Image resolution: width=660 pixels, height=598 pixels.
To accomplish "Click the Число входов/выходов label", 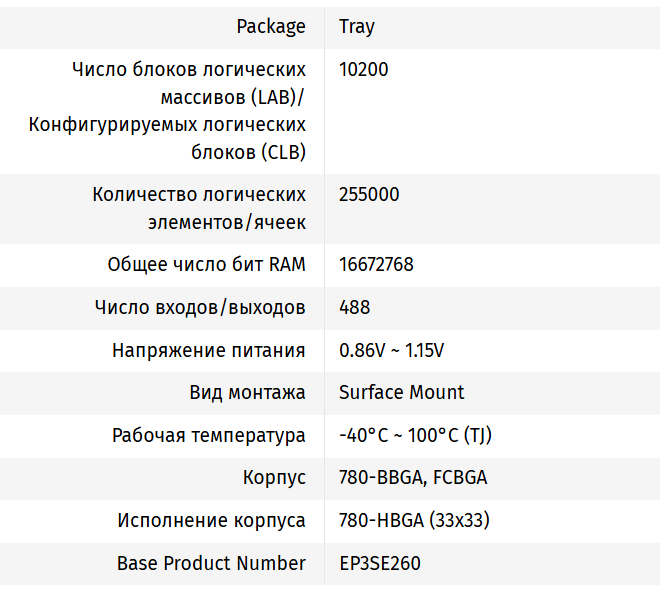I will pos(200,308).
